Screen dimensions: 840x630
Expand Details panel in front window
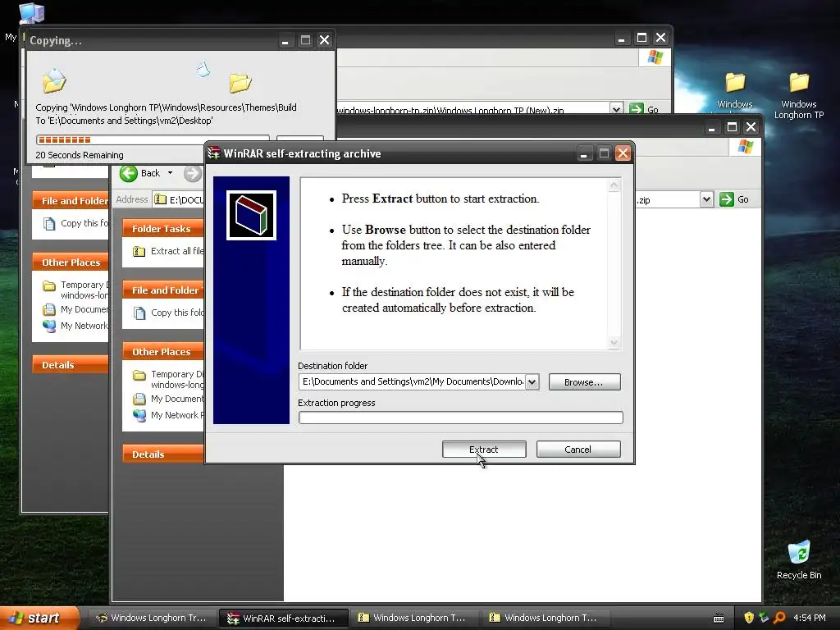pyautogui.click(x=162, y=454)
